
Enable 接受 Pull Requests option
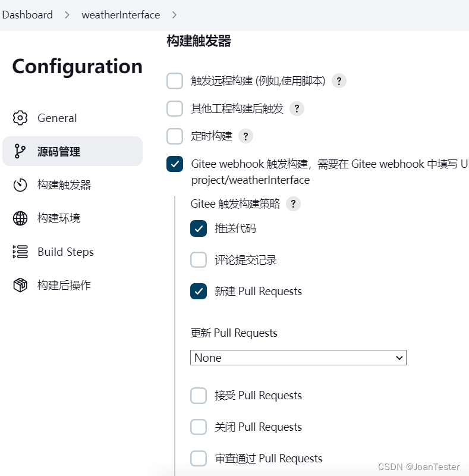[x=199, y=395]
